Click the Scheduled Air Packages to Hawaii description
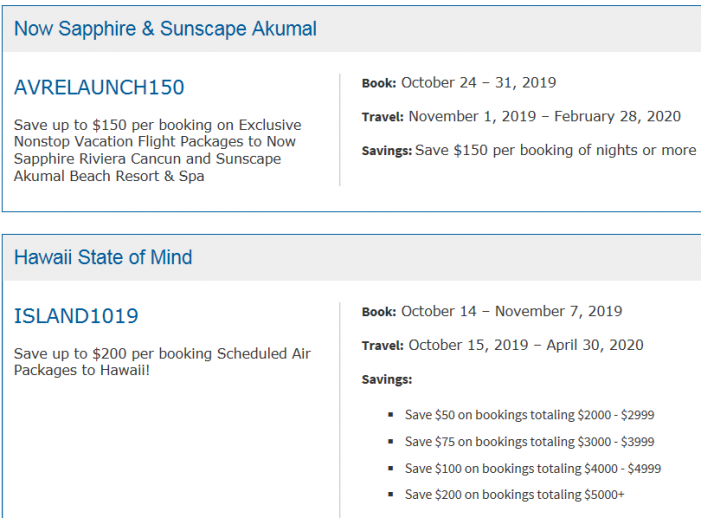This screenshot has width=701, height=518. point(162,362)
